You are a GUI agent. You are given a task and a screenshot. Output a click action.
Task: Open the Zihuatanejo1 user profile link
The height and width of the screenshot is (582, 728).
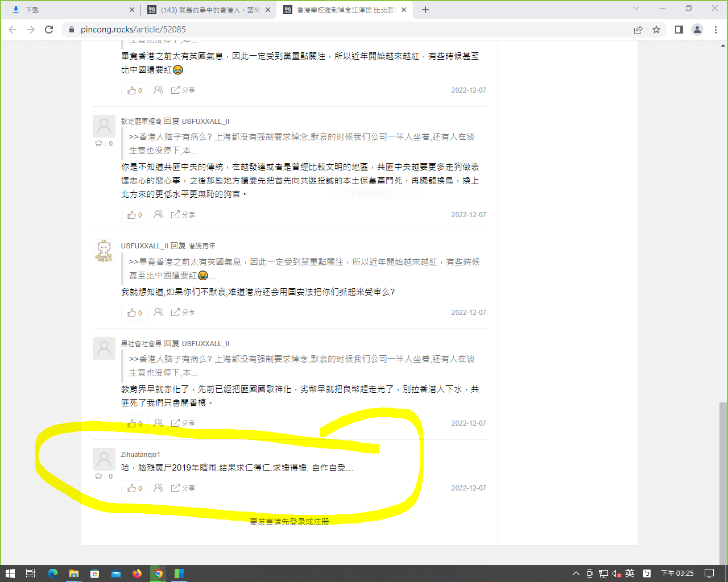[140, 455]
